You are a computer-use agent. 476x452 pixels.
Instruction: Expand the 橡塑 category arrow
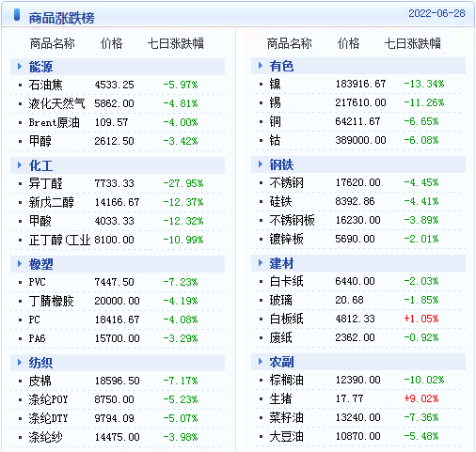[x=20, y=264]
